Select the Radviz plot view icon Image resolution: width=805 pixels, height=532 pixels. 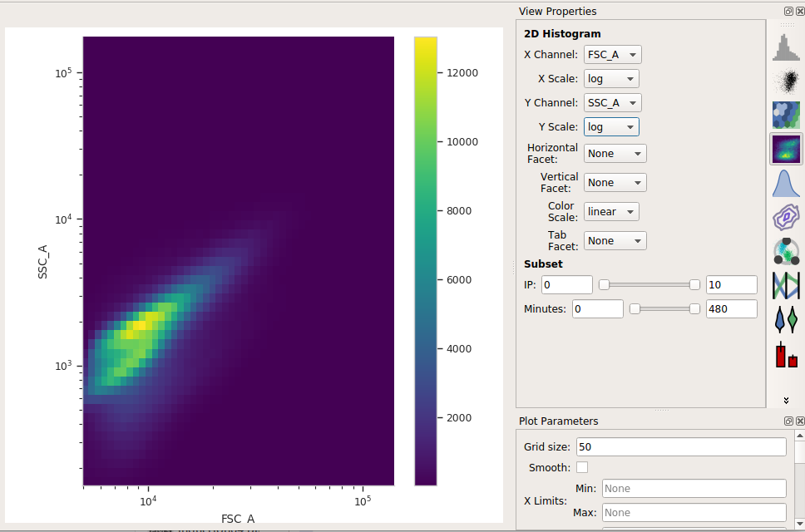click(x=786, y=251)
